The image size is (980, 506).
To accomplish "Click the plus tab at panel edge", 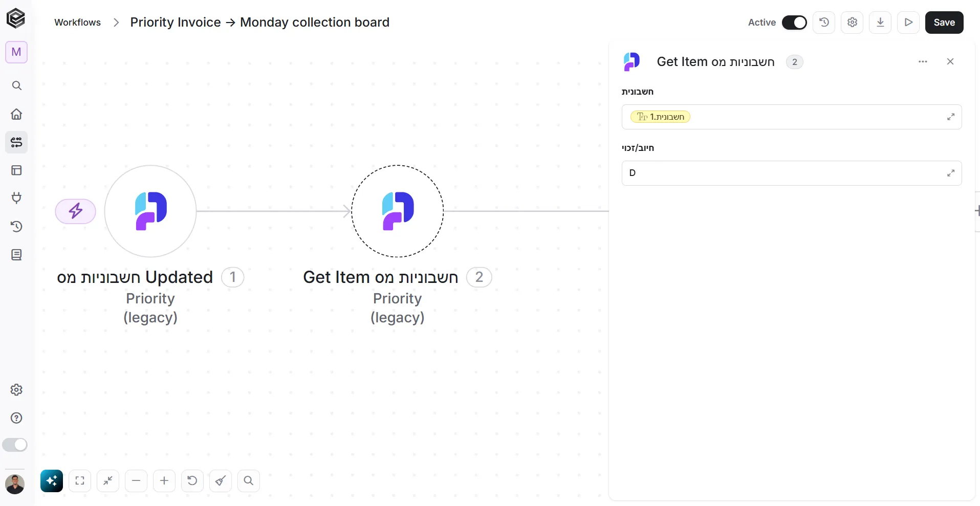I will click(x=977, y=211).
